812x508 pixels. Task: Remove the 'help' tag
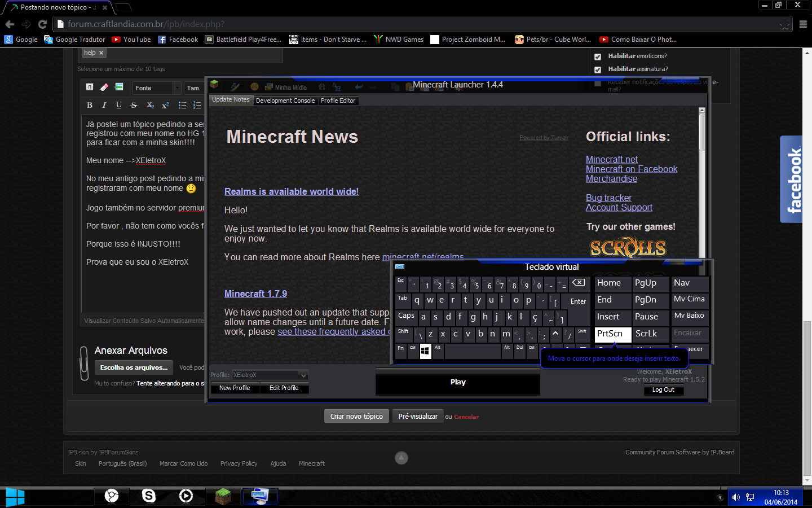click(101, 53)
